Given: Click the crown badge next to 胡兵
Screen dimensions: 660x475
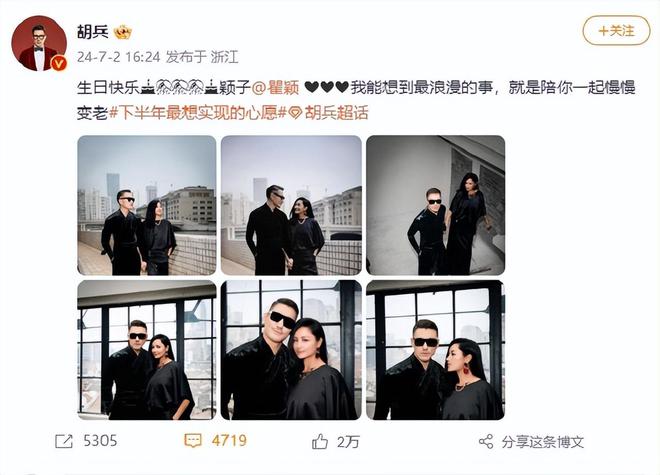Looking at the screenshot, I should [122, 32].
